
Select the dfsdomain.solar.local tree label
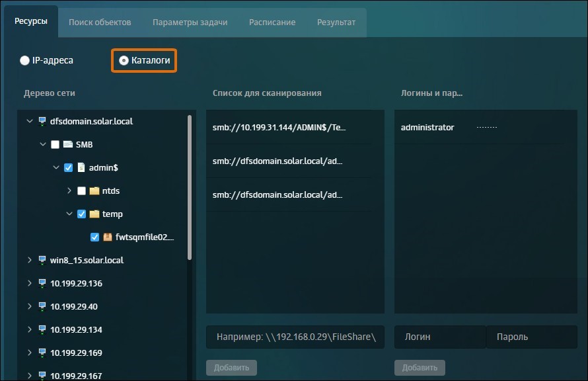[x=91, y=121]
